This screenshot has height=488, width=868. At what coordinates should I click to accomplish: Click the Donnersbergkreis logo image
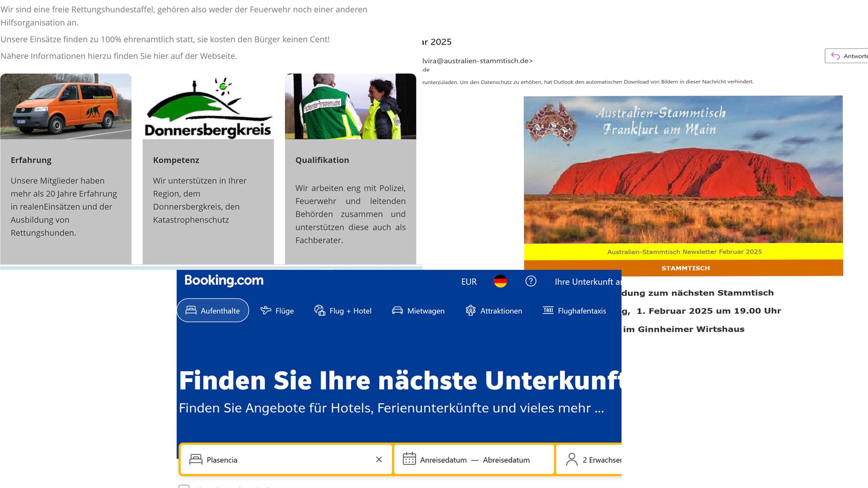click(x=208, y=106)
